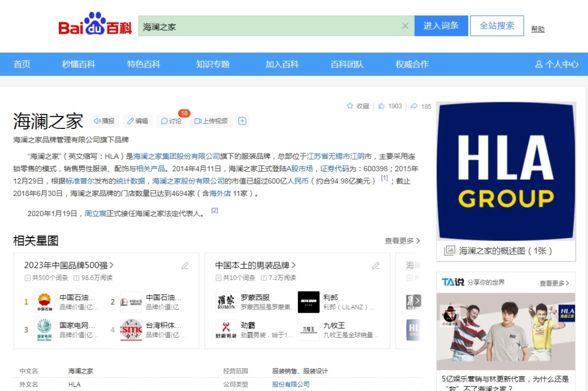The height and width of the screenshot is (391, 588).
Task: Open the 加入百科 nav item
Action: click(282, 64)
